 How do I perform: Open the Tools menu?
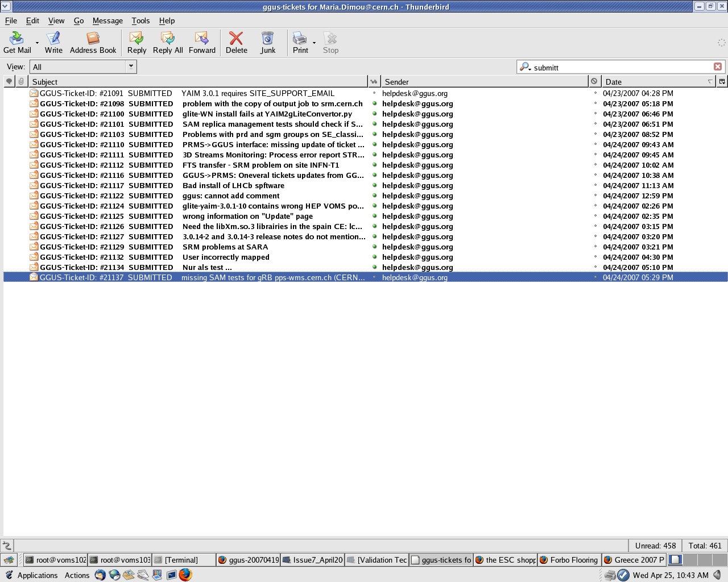(x=140, y=20)
